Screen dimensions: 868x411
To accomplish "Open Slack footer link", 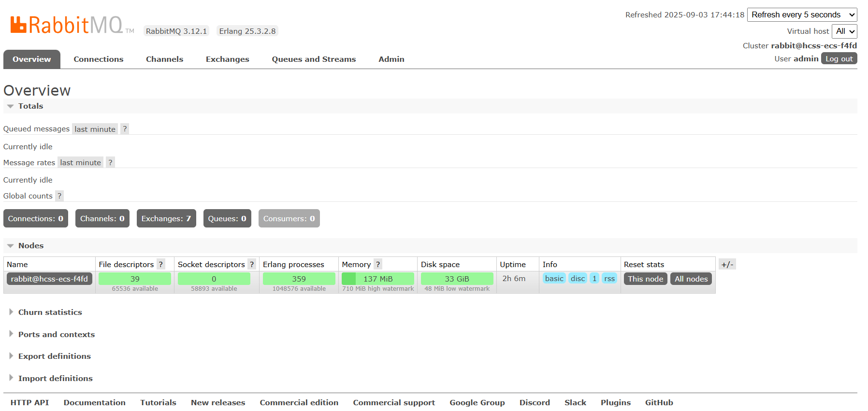I will (x=576, y=402).
